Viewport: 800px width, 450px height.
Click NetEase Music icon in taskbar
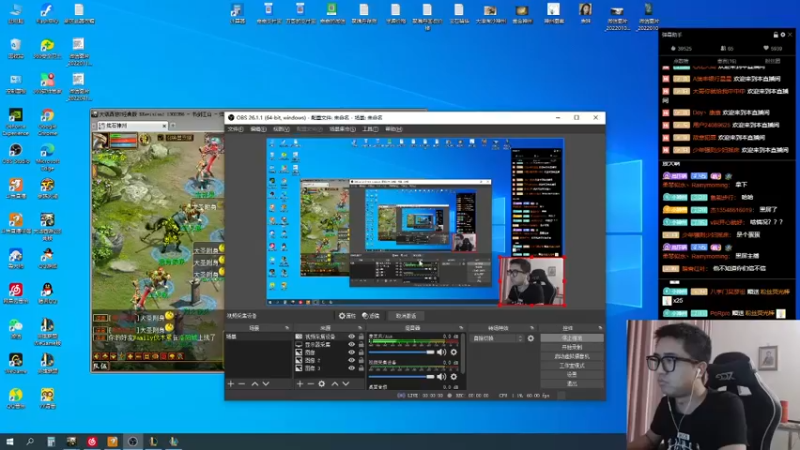92,441
